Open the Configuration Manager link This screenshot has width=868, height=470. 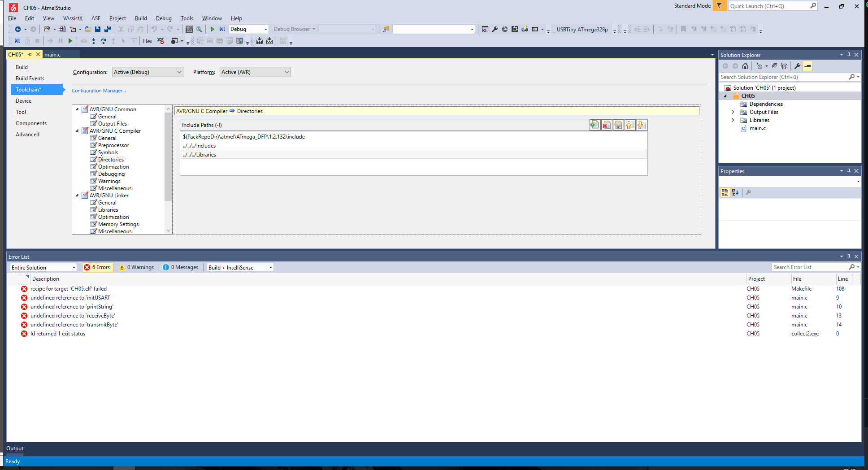point(99,91)
